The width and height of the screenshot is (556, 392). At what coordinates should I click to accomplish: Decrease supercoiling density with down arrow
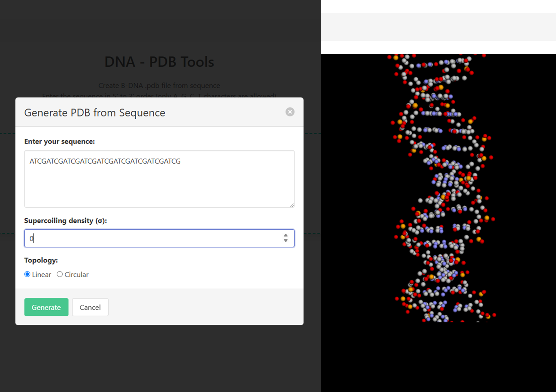(286, 241)
